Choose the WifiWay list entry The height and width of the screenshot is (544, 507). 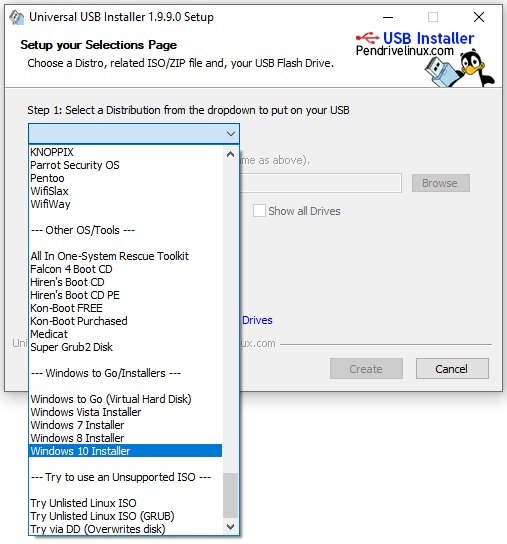coord(125,204)
